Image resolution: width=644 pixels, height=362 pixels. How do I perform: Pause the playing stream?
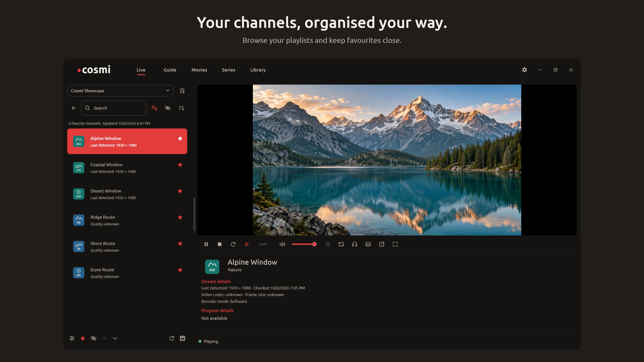point(206,244)
